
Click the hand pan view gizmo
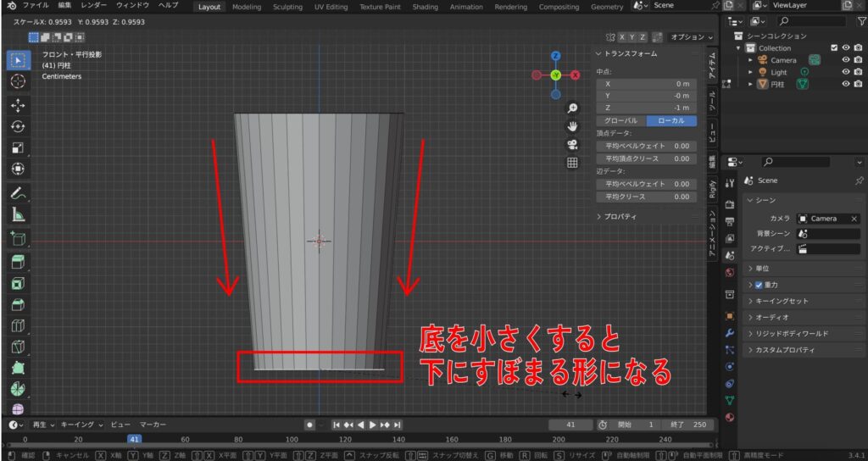click(x=572, y=126)
